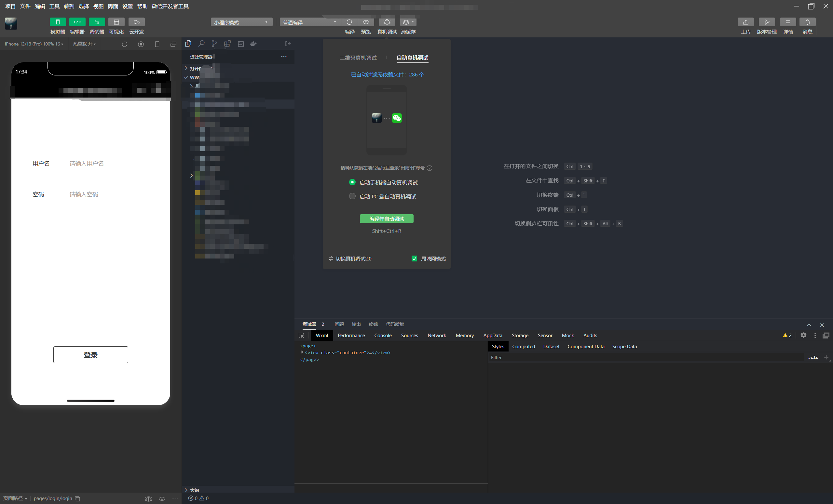Toggle the simulator panel button
This screenshot has width=833, height=504.
[x=58, y=22]
